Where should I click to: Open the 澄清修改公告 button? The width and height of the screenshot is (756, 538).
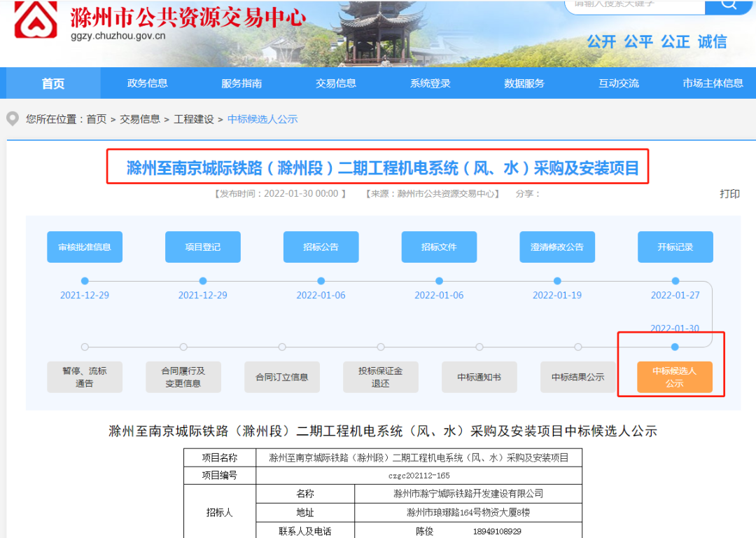pos(557,247)
